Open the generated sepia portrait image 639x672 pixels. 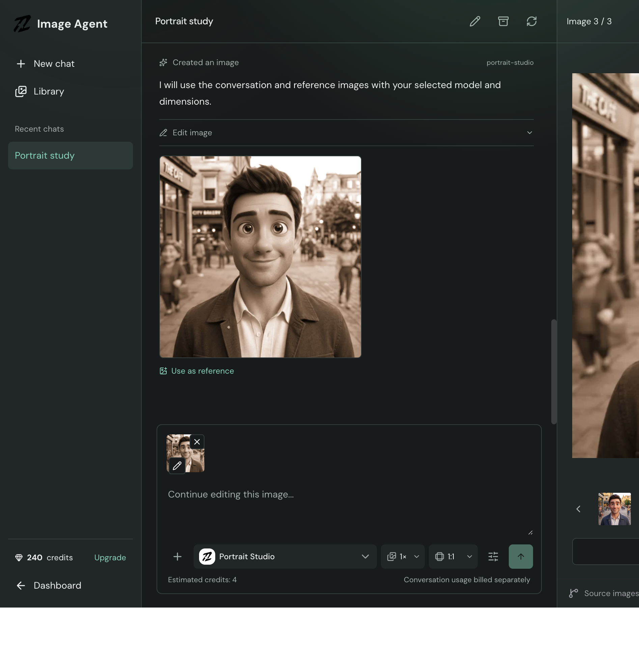click(x=260, y=257)
